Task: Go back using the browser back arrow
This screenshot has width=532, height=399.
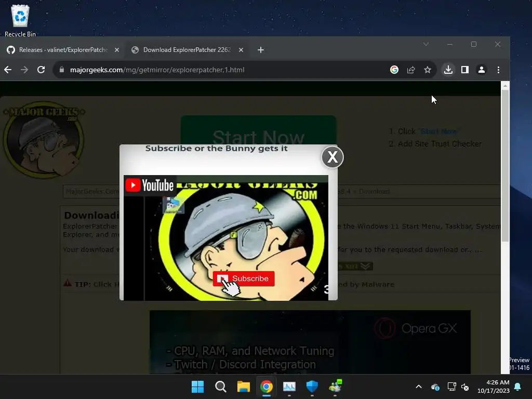Action: (8, 70)
